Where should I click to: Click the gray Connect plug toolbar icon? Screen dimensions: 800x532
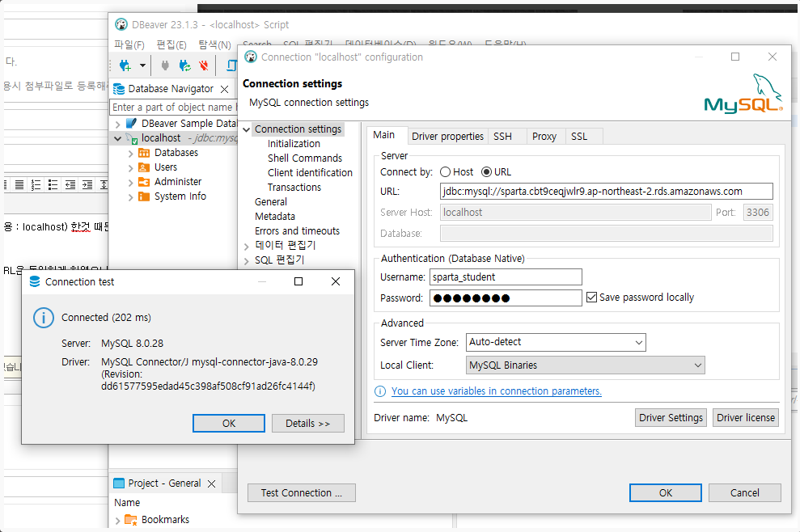165,65
